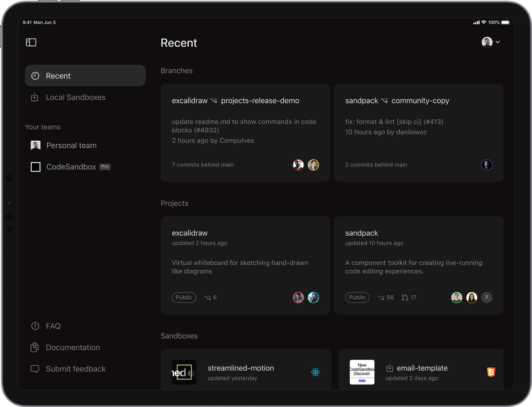This screenshot has width=532, height=407.
Task: Click the HTML5 icon on email-template sandbox
Action: [x=491, y=372]
